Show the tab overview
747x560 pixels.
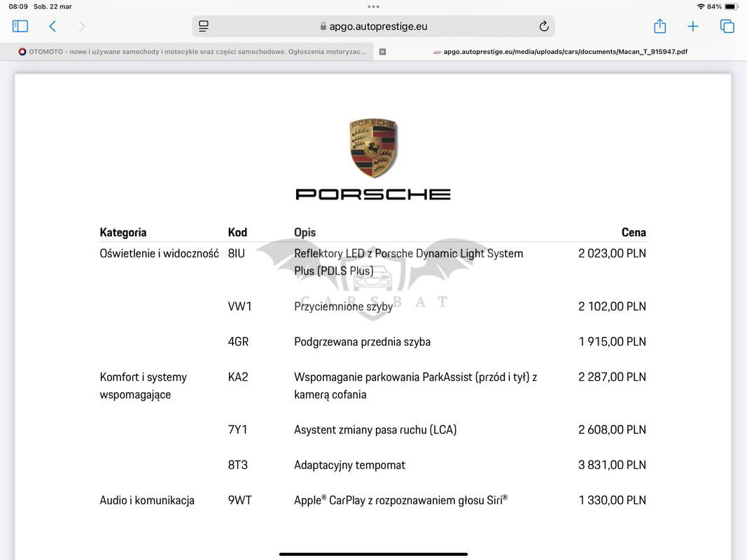coord(727,27)
